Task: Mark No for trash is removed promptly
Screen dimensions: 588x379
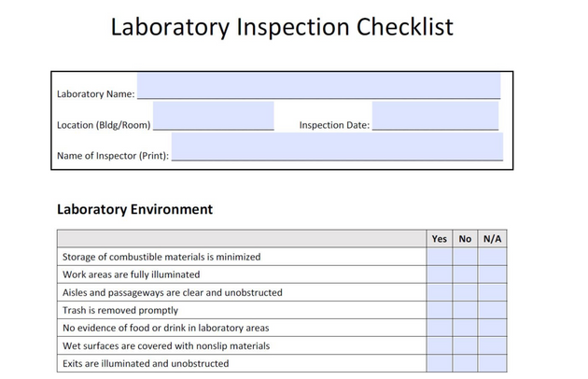Action: point(465,310)
